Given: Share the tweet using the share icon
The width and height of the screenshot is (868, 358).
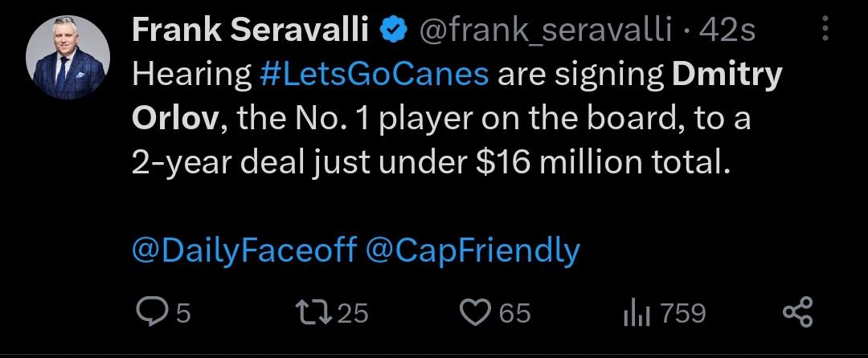Looking at the screenshot, I should [797, 312].
